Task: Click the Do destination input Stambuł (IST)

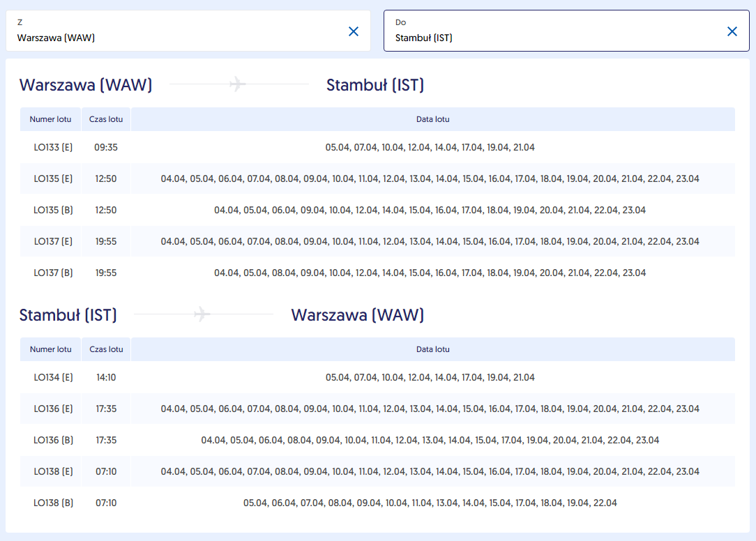Action: tap(566, 31)
